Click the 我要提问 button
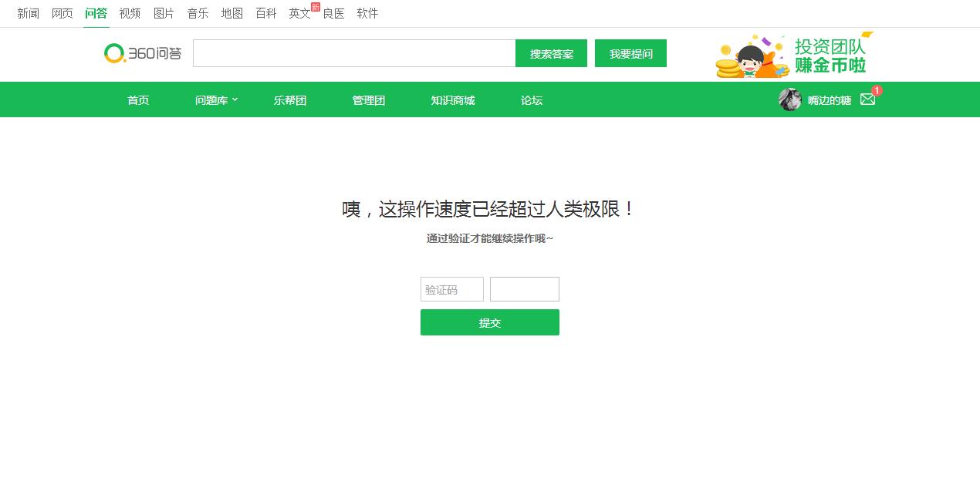This screenshot has width=980, height=502. (x=630, y=53)
